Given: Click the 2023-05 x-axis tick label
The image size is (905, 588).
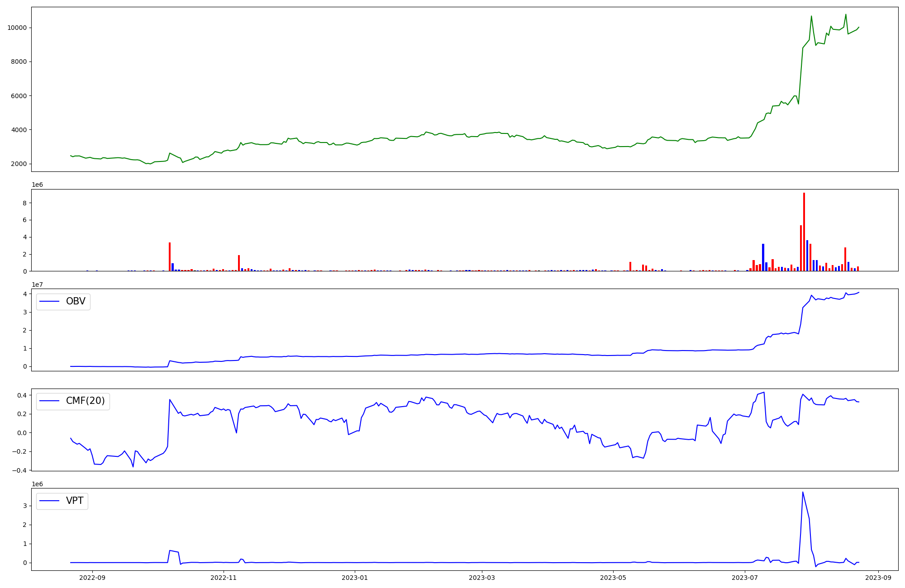Looking at the screenshot, I should pos(613,578).
